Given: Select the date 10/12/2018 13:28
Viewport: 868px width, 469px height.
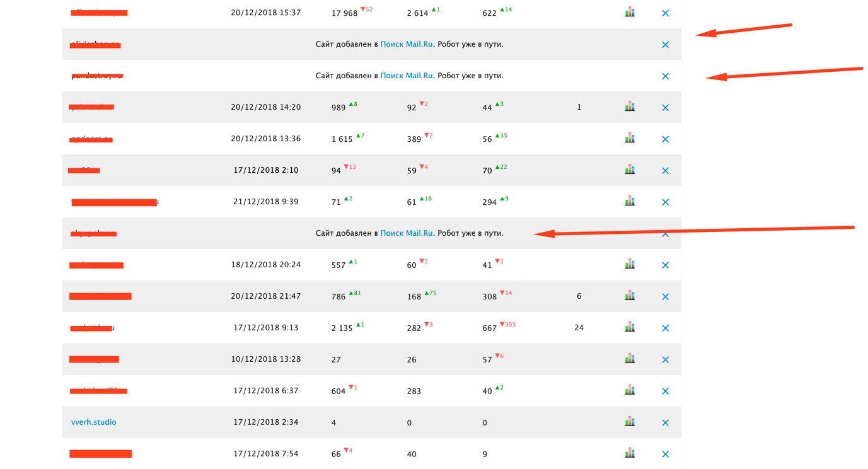Looking at the screenshot, I should point(265,359).
